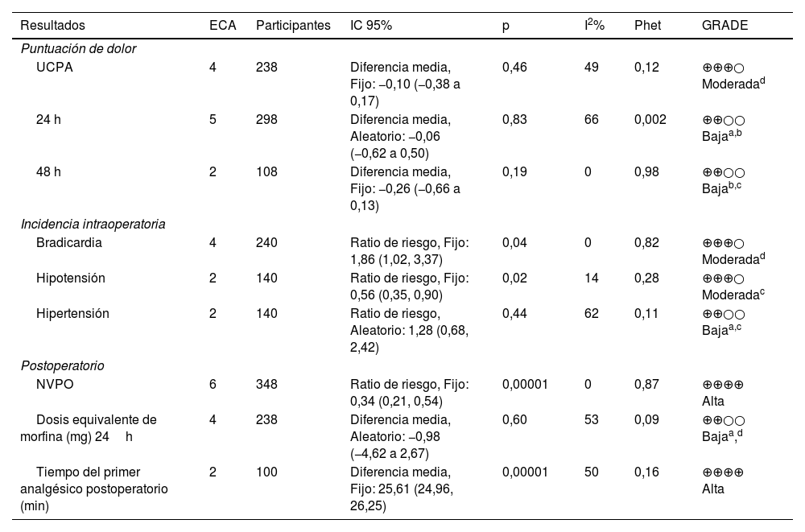805x532 pixels.
Task: Select the IC 95% column header
Action: pos(371,26)
